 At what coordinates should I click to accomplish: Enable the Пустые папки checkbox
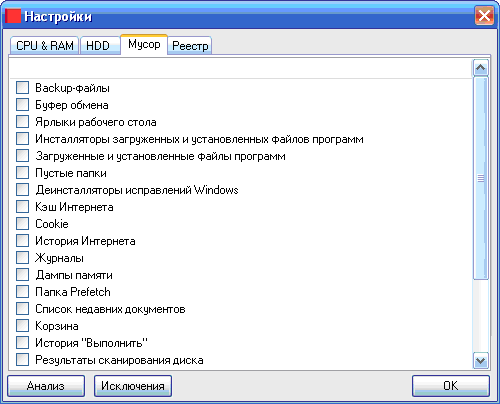[x=23, y=173]
